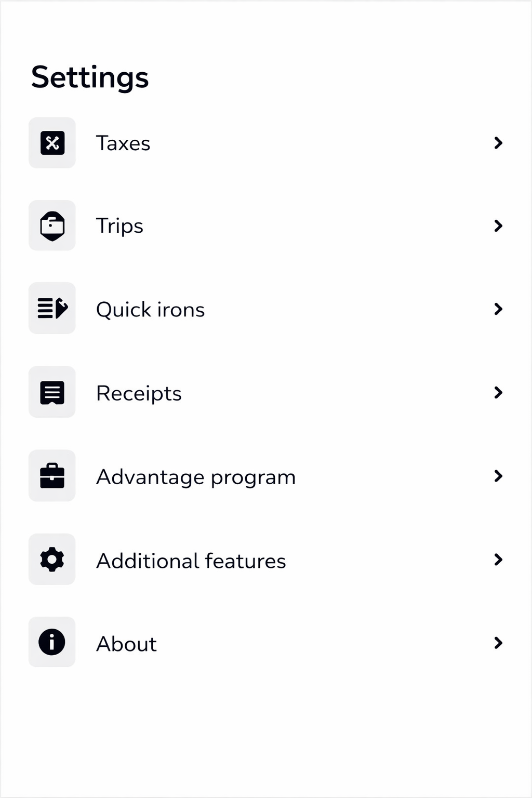Viewport: 532px width, 798px height.
Task: Expand the About row chevron
Action: pos(498,643)
